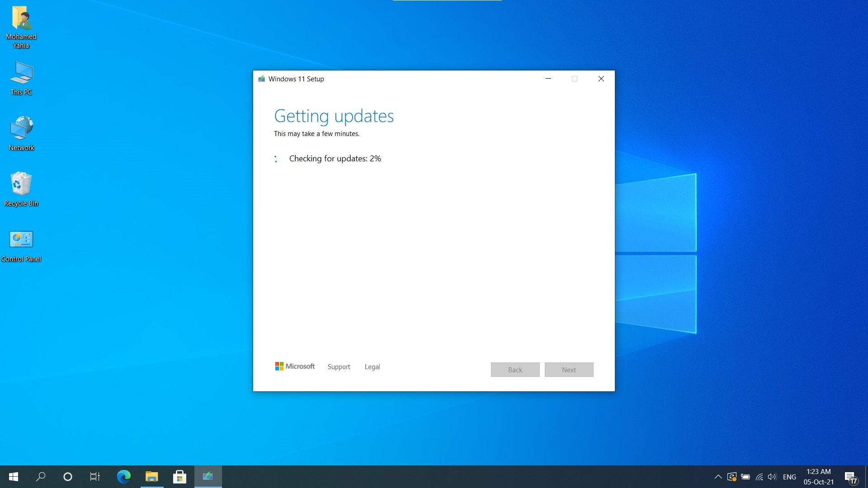
Task: Launch Microsoft Edge from the taskbar
Action: (x=124, y=477)
